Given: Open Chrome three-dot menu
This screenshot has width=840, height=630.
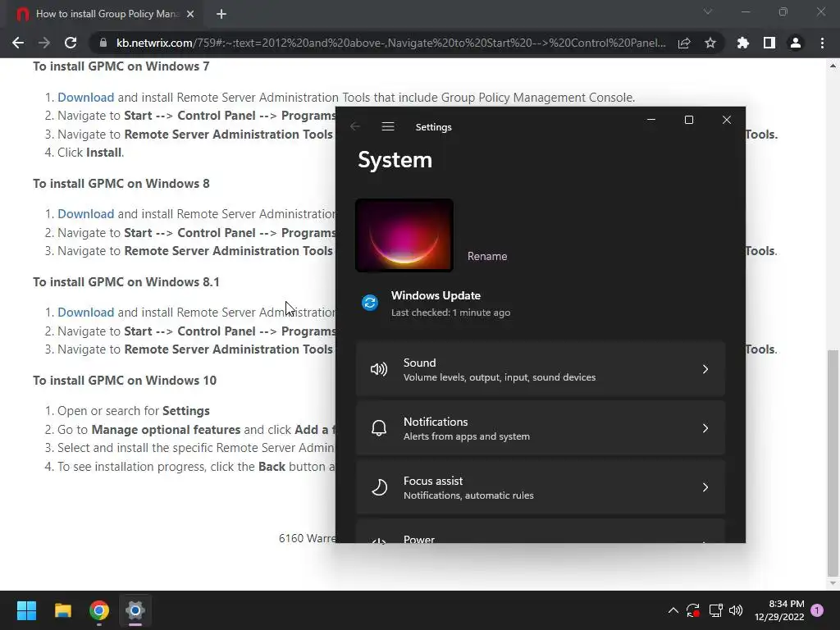Looking at the screenshot, I should 822,43.
